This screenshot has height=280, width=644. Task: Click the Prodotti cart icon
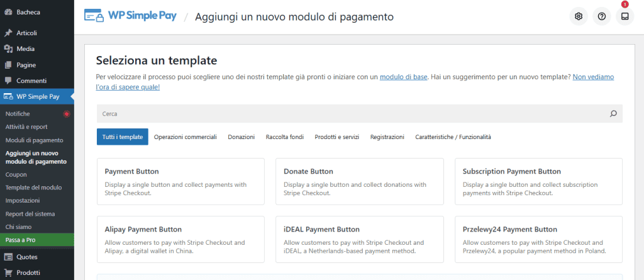(8, 272)
